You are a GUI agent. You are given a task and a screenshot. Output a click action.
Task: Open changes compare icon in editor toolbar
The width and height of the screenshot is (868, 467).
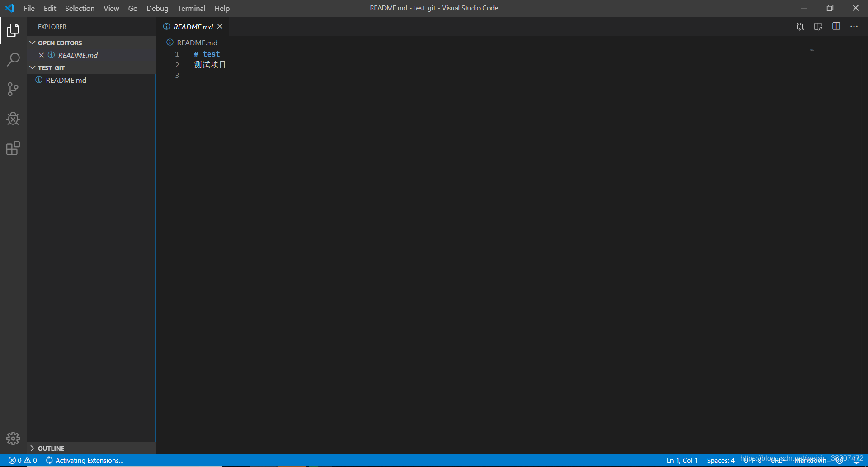[800, 27]
